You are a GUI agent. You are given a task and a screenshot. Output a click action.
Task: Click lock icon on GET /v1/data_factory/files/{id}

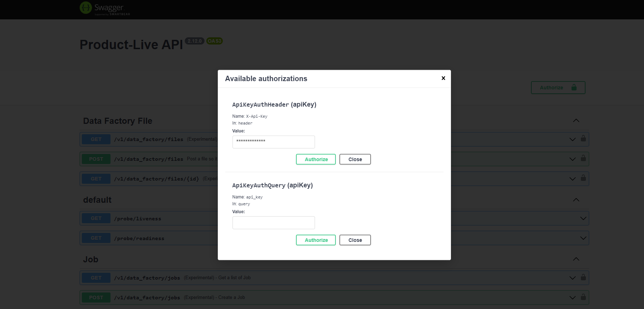tap(583, 178)
